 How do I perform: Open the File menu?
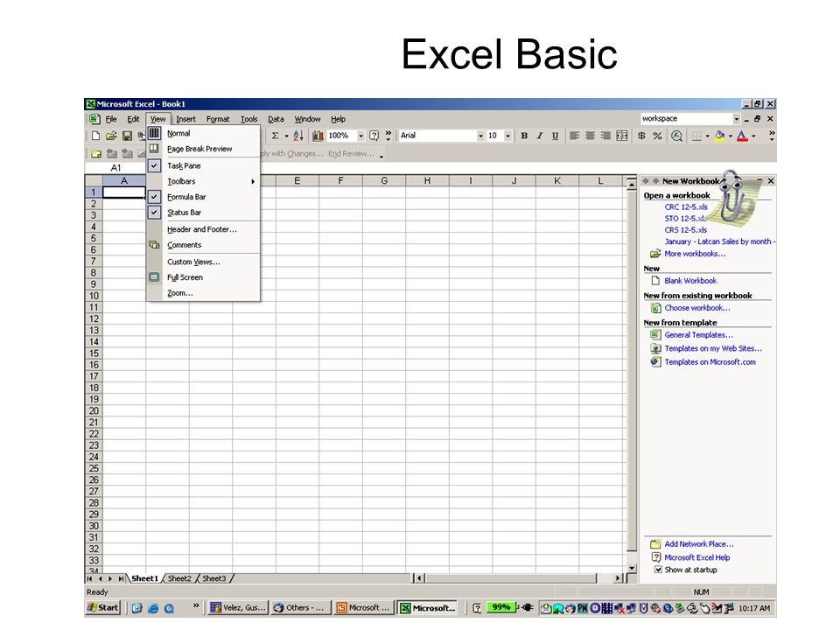point(111,119)
